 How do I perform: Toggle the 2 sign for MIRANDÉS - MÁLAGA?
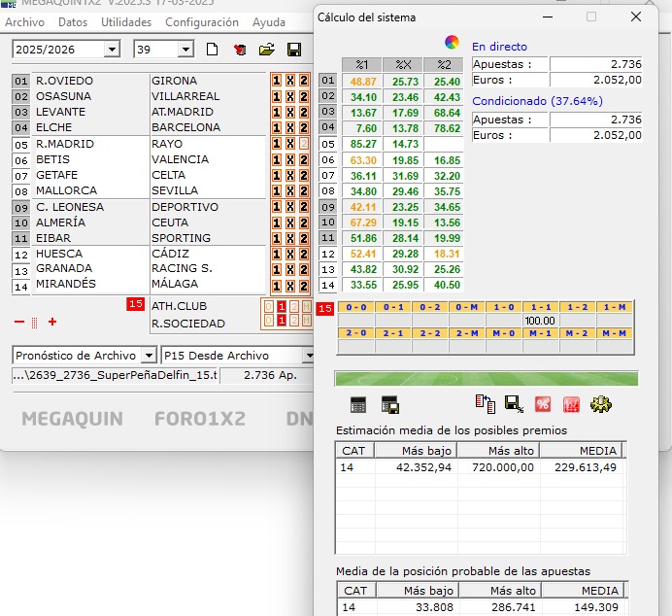click(x=304, y=286)
